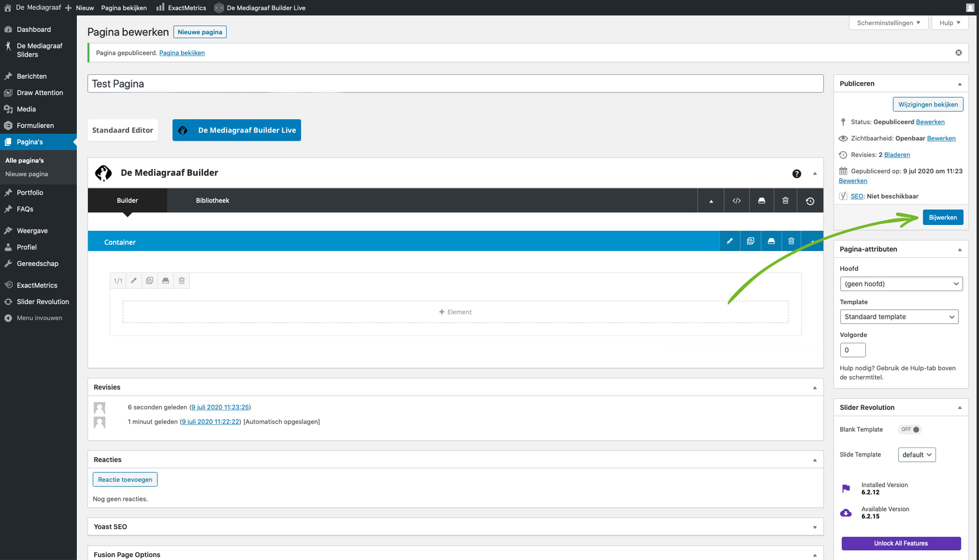Open the builder help question mark icon
This screenshot has width=979, height=560.
(x=796, y=174)
